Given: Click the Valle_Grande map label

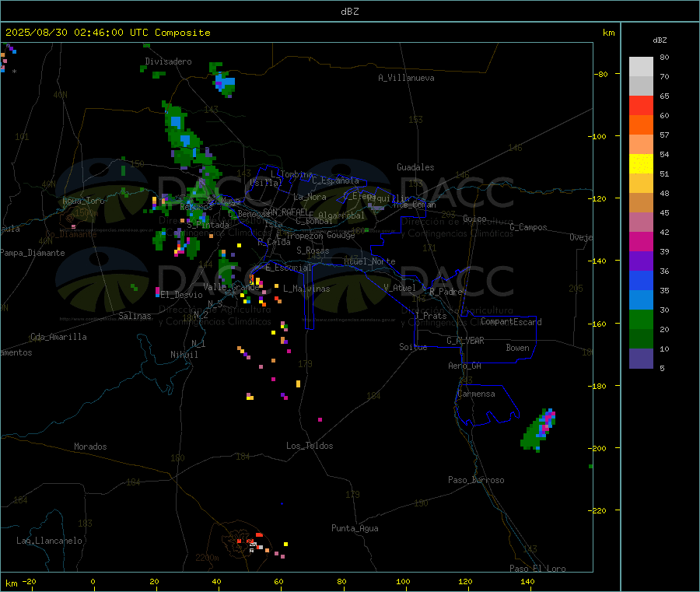Looking at the screenshot, I should tap(231, 287).
